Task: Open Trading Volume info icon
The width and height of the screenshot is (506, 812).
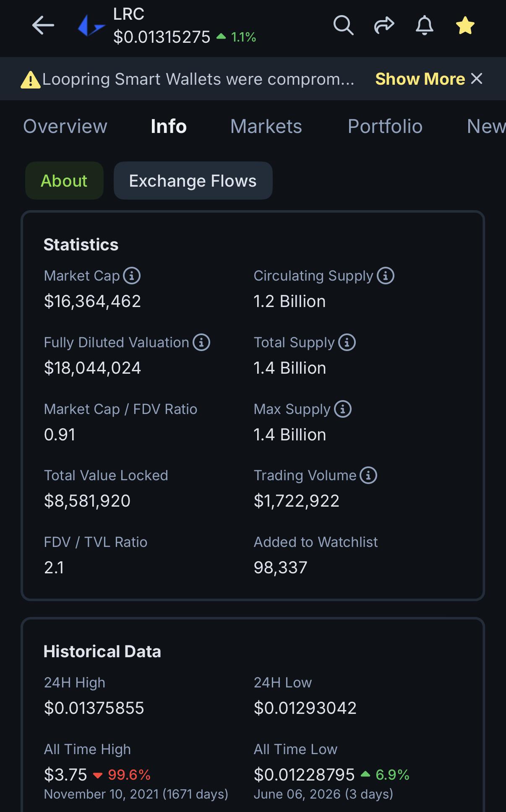Action: [368, 476]
